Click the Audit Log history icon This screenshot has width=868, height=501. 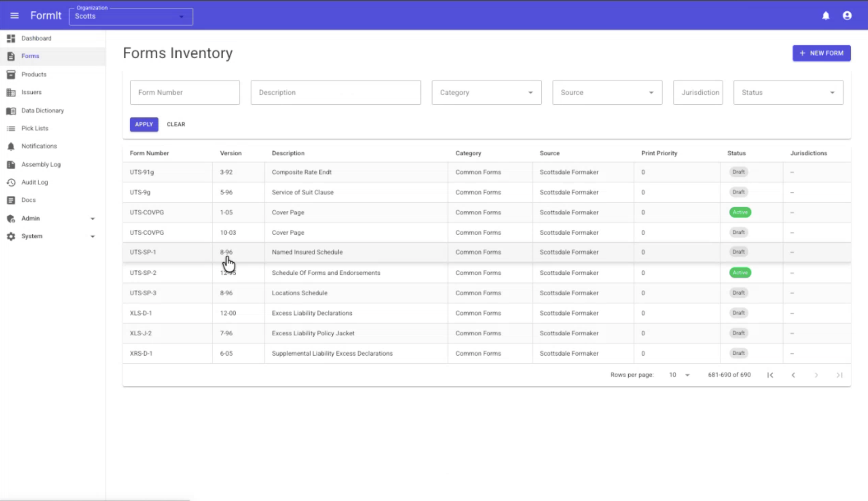[11, 182]
